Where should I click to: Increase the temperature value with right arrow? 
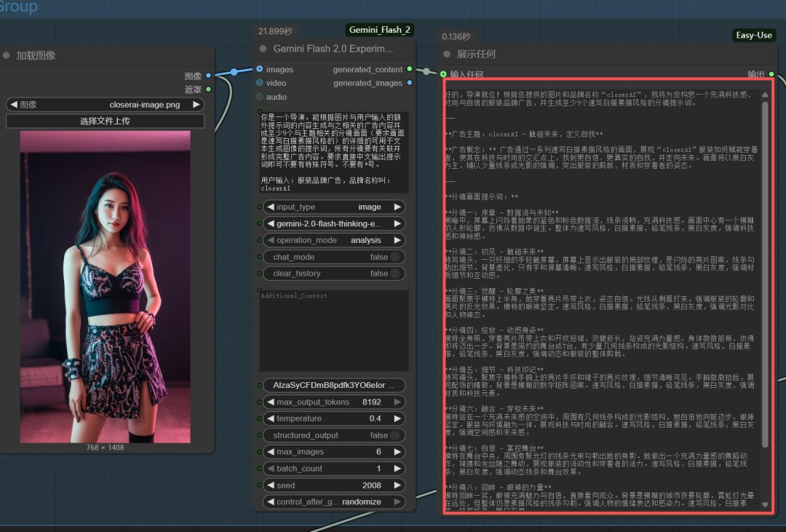pos(397,418)
